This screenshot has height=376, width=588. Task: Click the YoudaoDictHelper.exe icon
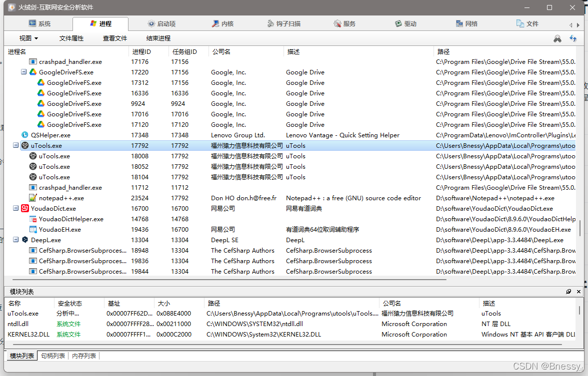click(x=33, y=219)
